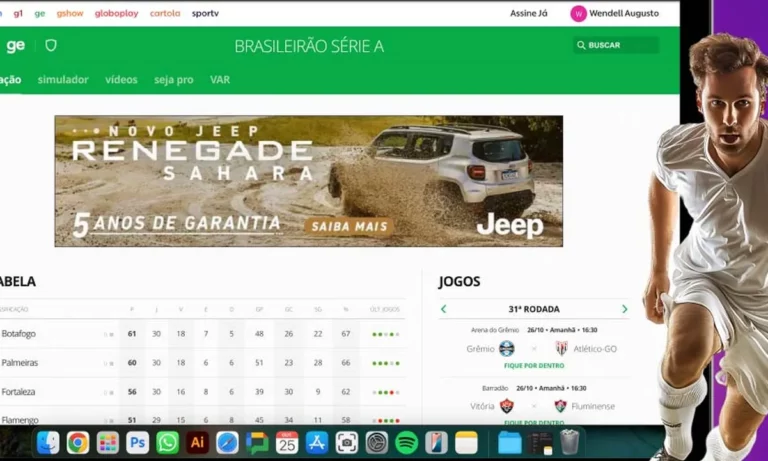Open Photoshop from the Dock
Screen dimensions: 768x461
138,442
